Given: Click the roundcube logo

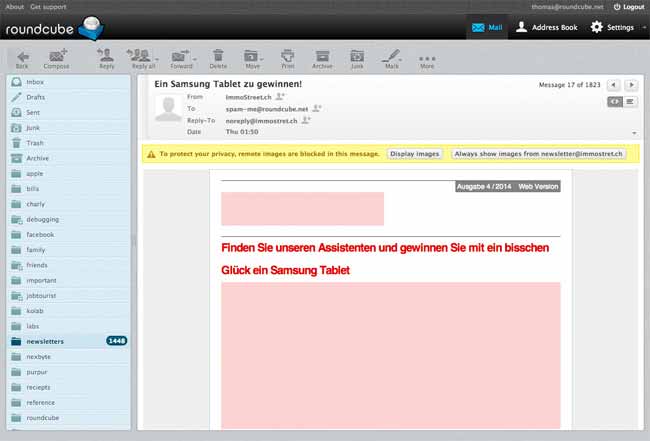Looking at the screenshot, I should pyautogui.click(x=54, y=28).
